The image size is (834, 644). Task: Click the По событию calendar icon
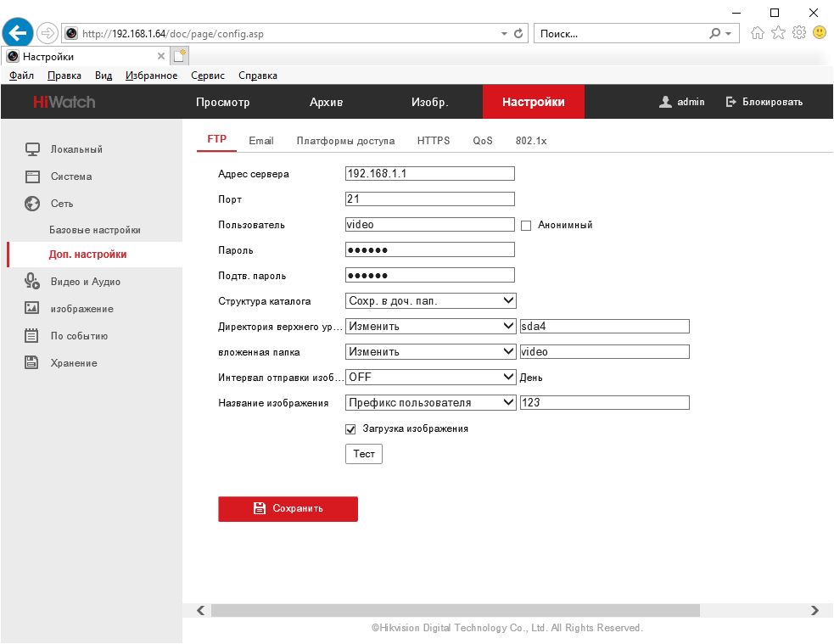(x=32, y=336)
